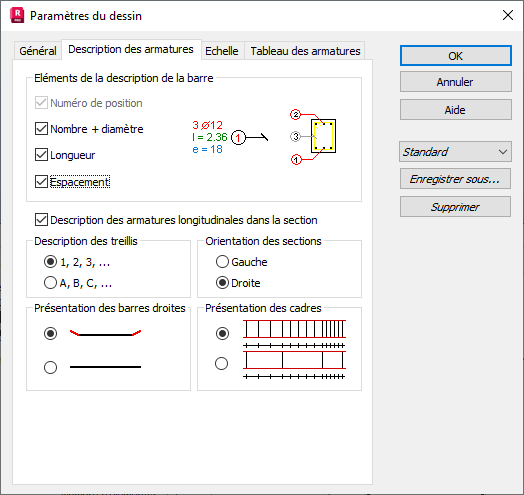Go to Tableau des armatures tab
The width and height of the screenshot is (524, 495).
pos(305,51)
